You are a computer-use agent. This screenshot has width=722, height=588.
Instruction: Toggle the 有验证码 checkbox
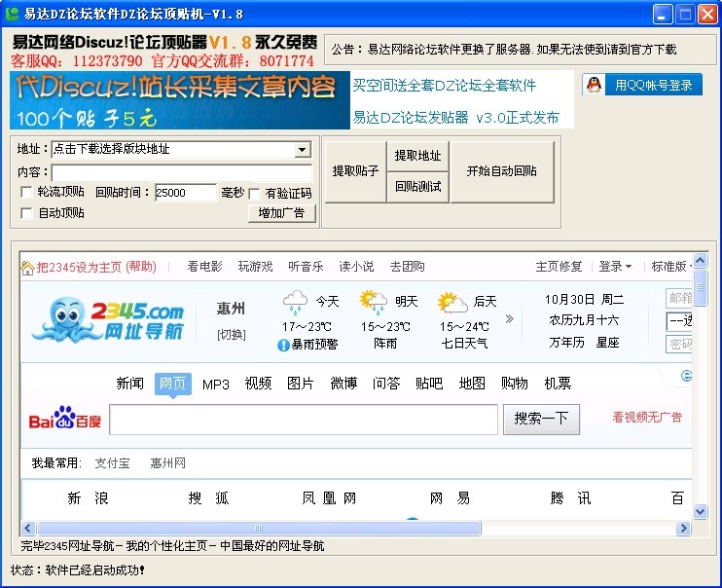point(255,193)
